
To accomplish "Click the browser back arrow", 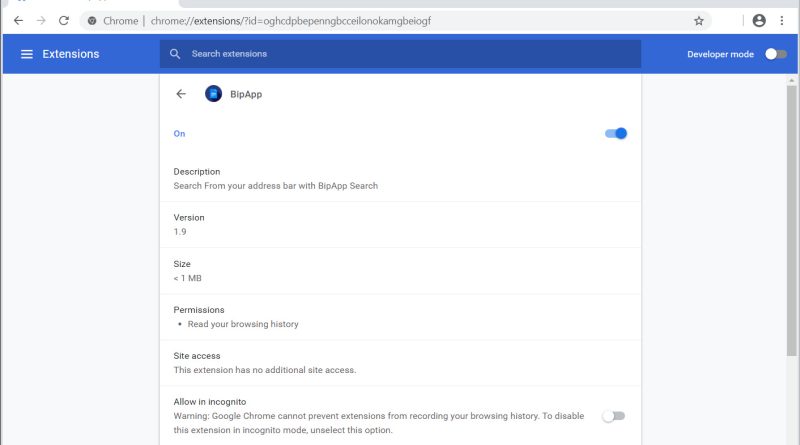I will point(18,20).
